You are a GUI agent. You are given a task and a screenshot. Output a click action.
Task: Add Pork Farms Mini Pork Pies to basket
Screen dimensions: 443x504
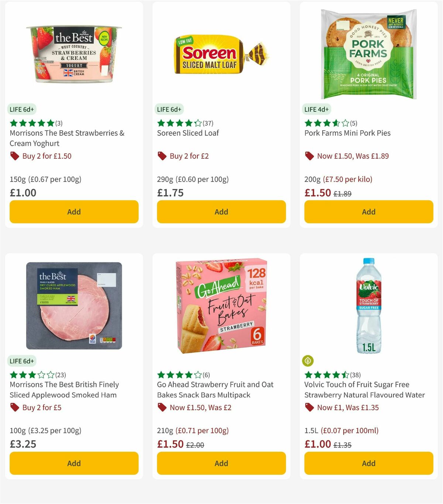[368, 212]
